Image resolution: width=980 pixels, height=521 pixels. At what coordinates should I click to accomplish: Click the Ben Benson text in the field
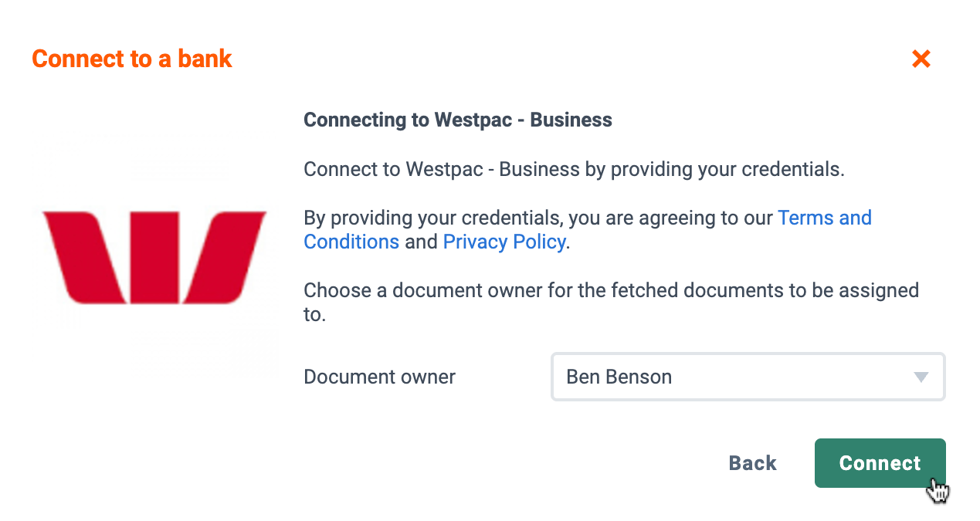[619, 377]
